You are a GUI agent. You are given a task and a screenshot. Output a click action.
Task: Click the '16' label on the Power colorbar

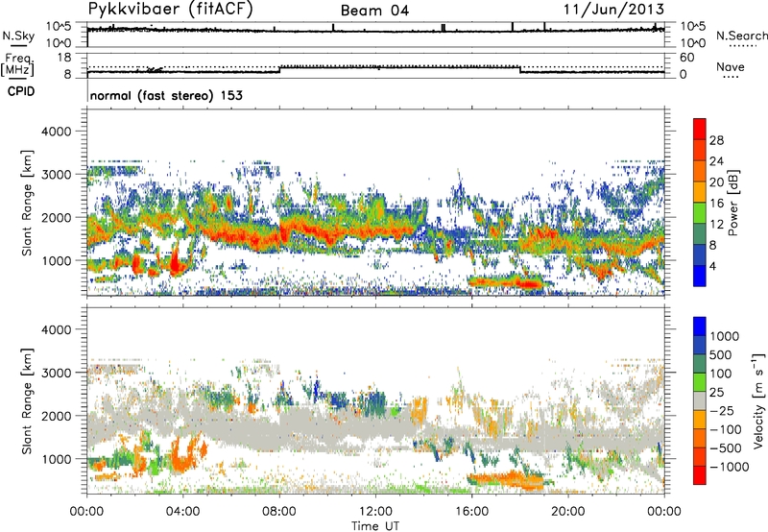[716, 204]
